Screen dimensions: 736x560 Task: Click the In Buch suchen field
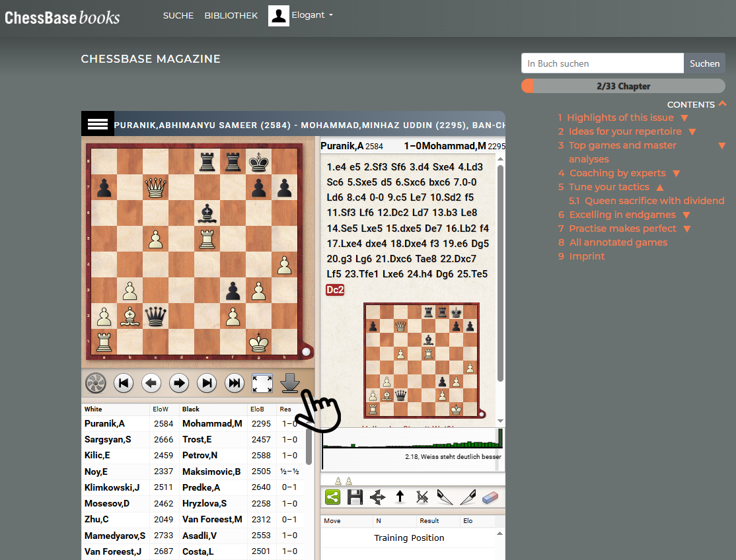click(602, 63)
